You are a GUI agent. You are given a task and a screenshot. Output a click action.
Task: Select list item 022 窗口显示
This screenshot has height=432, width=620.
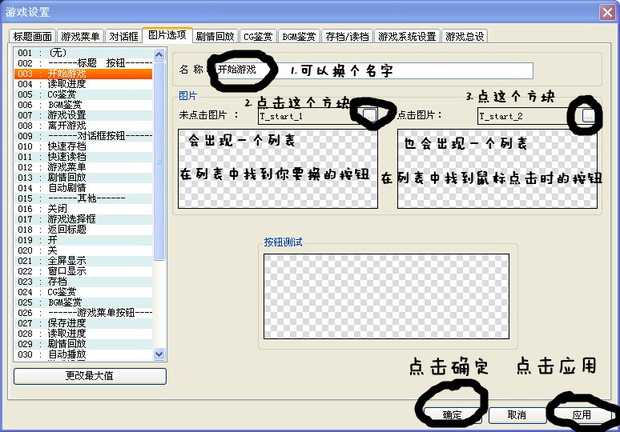[83, 271]
